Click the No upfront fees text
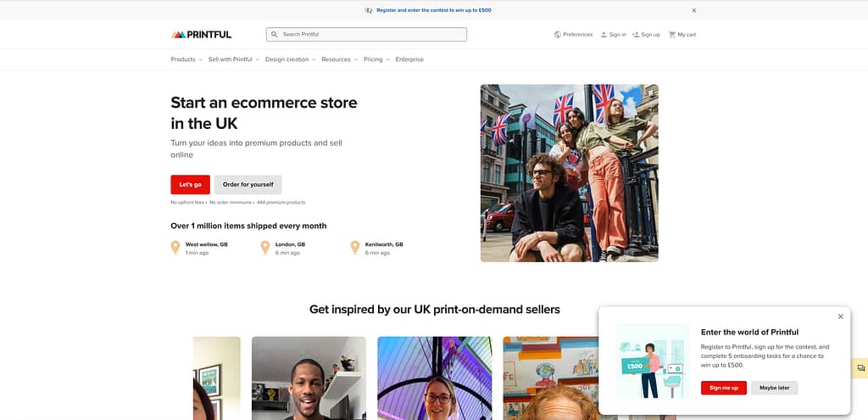 187,202
